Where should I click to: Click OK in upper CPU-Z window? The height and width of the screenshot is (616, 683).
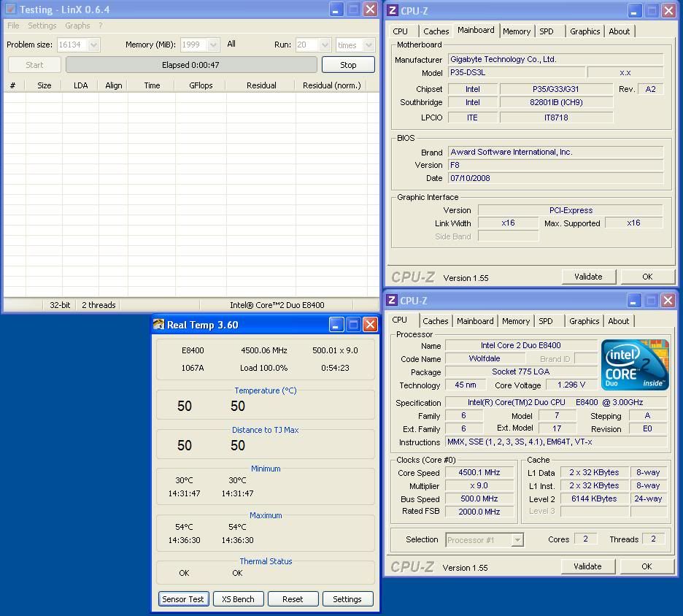pyautogui.click(x=648, y=277)
